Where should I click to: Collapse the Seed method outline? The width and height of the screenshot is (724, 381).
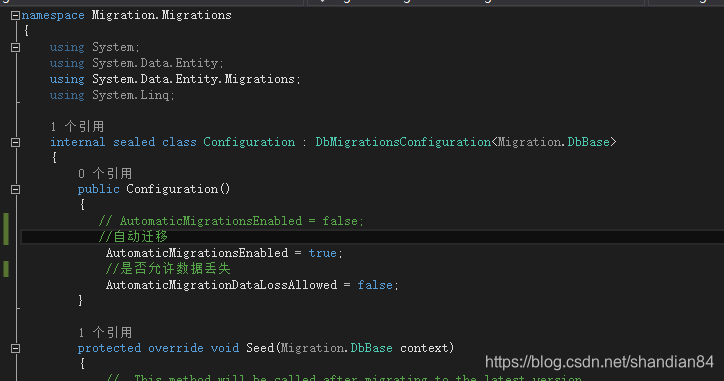[15, 349]
